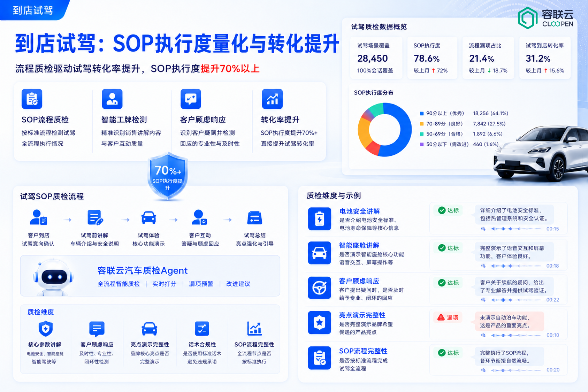Click the 容联云 Cloopen logo
Viewport: 588px width, 392px height.
[x=545, y=18]
